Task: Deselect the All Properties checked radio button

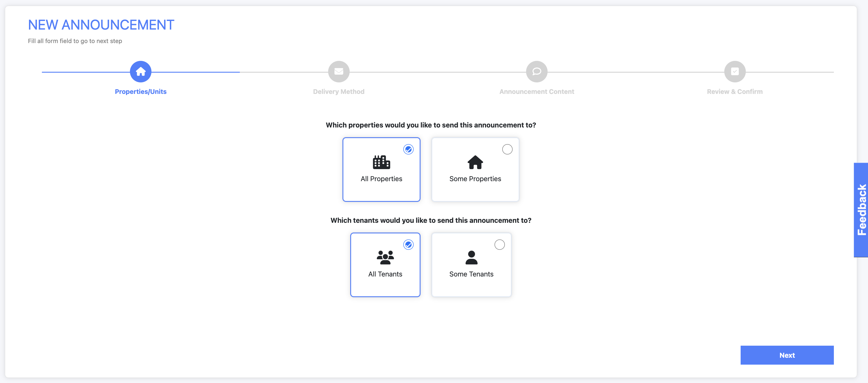Action: [408, 149]
